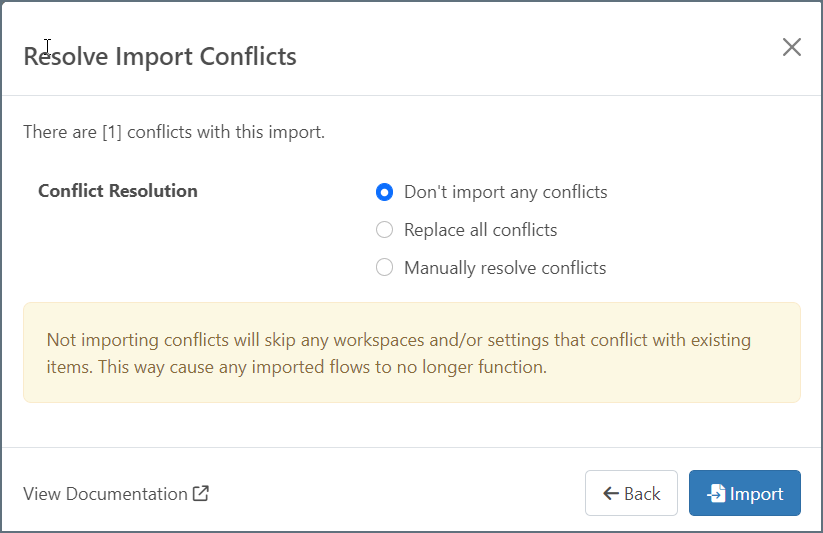Click the "Manually resolve conflicts" label text
This screenshot has width=823, height=533.
point(505,268)
